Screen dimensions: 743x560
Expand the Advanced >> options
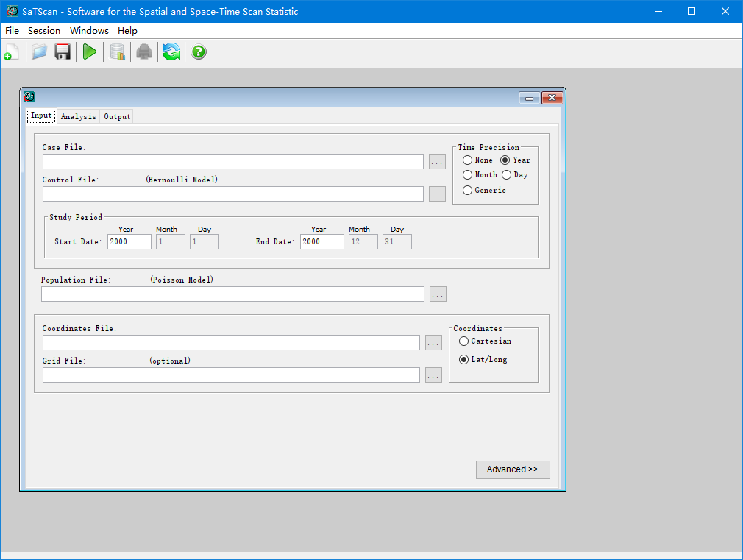click(513, 469)
